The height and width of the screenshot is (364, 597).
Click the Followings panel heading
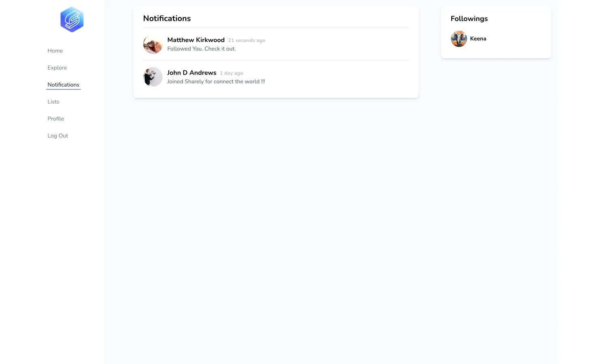[x=469, y=19]
